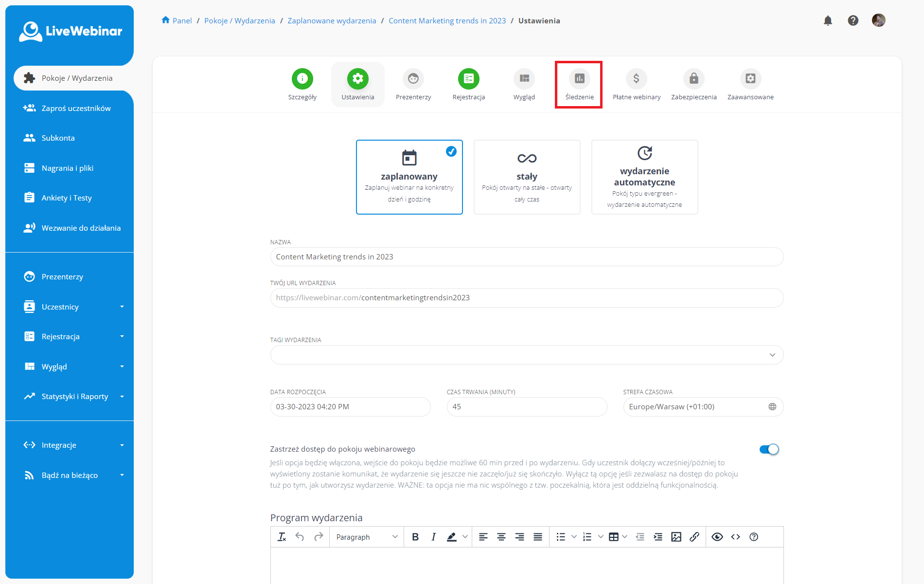The width and height of the screenshot is (924, 584).
Task: Click the Panel breadcrumb link
Action: [182, 20]
